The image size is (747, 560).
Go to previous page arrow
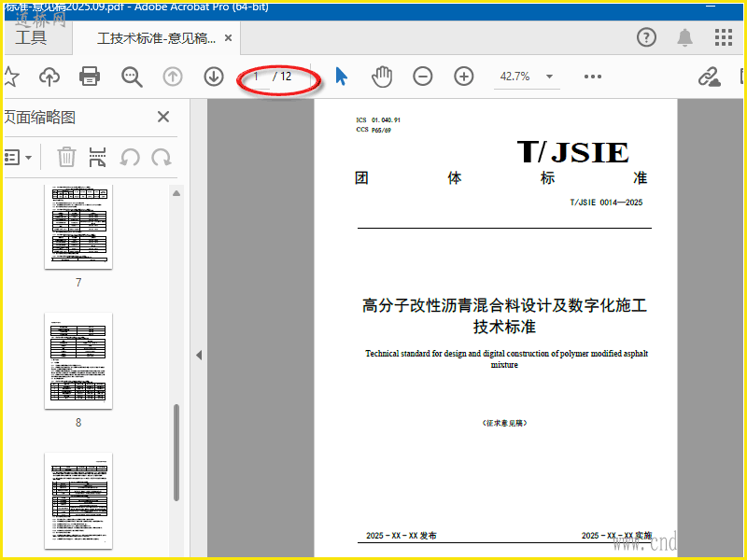tap(173, 77)
